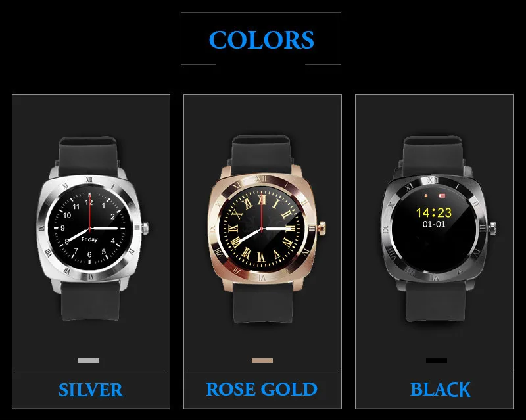Click the Friday text on silver watch face
The width and height of the screenshot is (526, 420).
[89, 239]
